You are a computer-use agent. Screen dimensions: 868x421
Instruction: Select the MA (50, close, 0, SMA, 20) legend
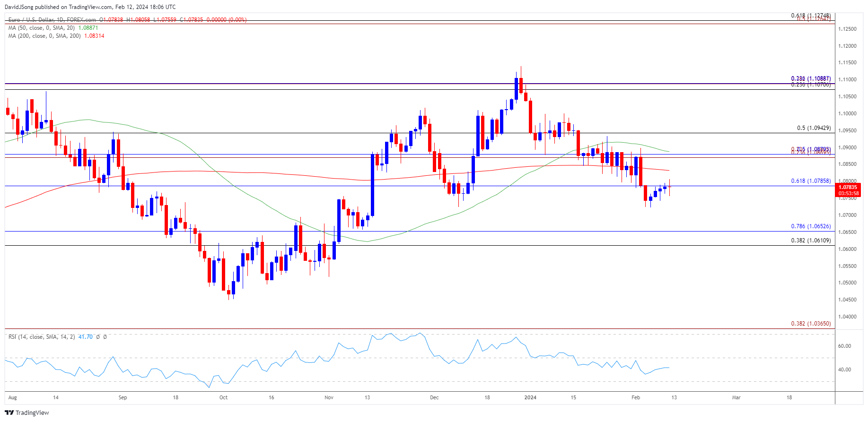point(42,28)
